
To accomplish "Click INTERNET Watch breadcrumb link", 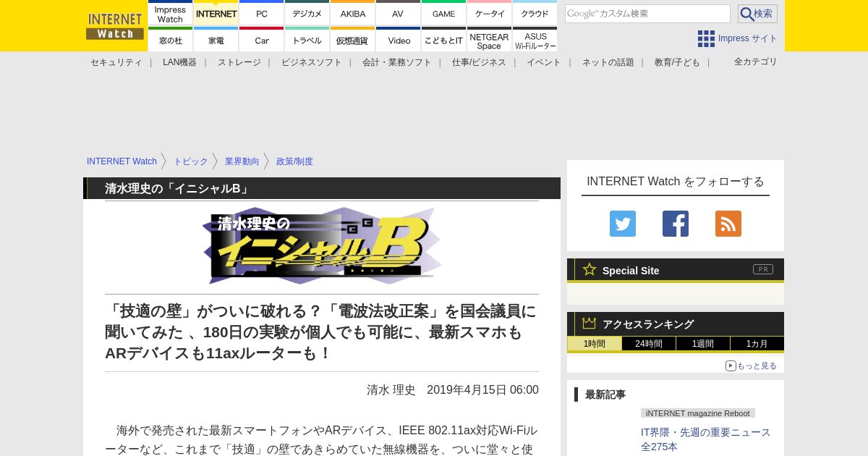I will [122, 161].
